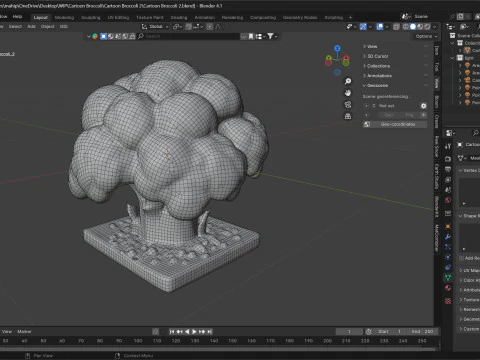Click the timeline End frame field
Viewport: 480px width, 360px height.
pyautogui.click(x=423, y=331)
